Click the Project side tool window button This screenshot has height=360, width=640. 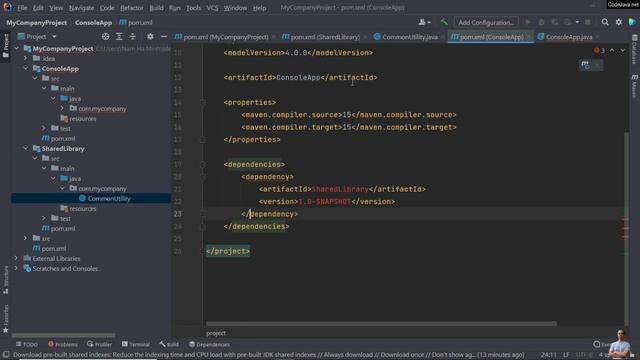[6, 46]
